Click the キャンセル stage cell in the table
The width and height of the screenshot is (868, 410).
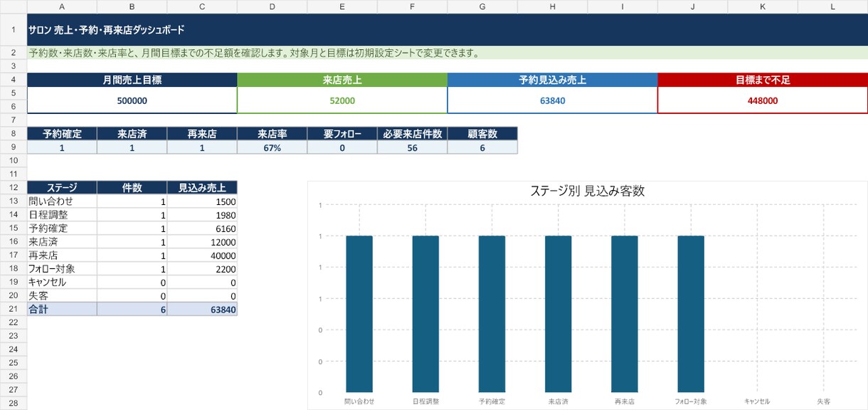(62, 283)
